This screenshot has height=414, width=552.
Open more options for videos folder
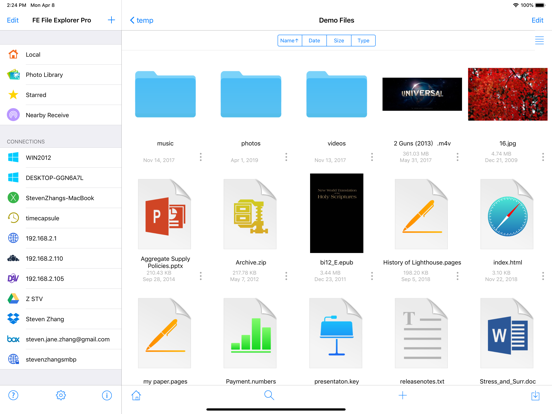pyautogui.click(x=372, y=157)
